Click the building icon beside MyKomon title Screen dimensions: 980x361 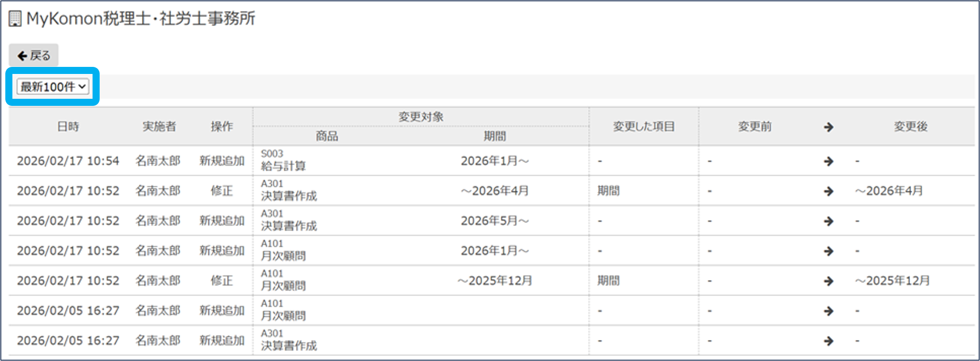(15, 19)
